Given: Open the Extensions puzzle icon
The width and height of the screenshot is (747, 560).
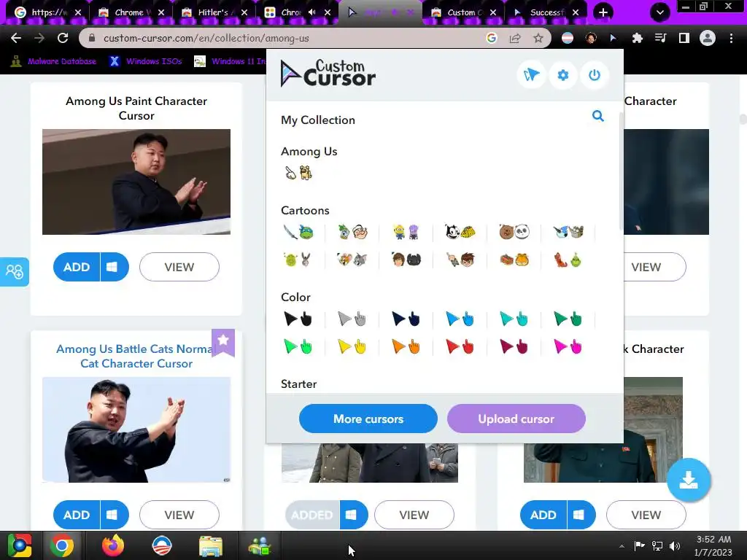Looking at the screenshot, I should tap(637, 38).
